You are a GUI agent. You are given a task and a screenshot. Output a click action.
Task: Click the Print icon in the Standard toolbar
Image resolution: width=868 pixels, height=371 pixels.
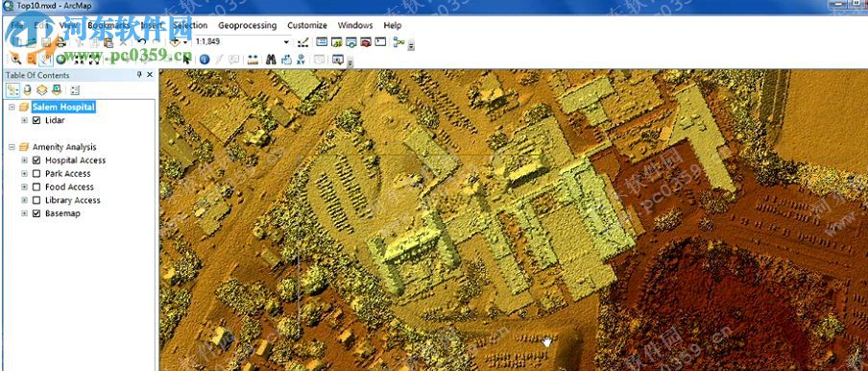(x=60, y=42)
